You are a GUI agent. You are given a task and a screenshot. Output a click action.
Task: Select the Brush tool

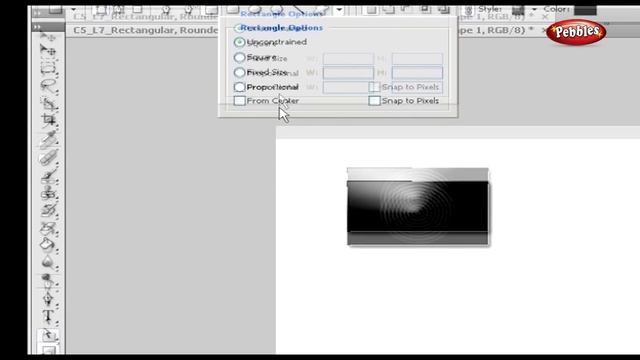[48, 176]
